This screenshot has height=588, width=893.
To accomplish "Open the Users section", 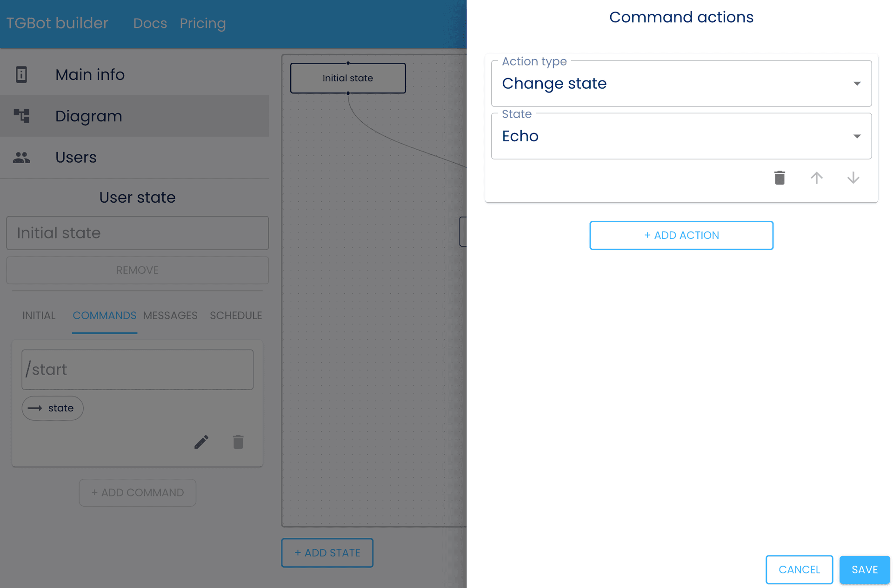I will click(x=134, y=157).
